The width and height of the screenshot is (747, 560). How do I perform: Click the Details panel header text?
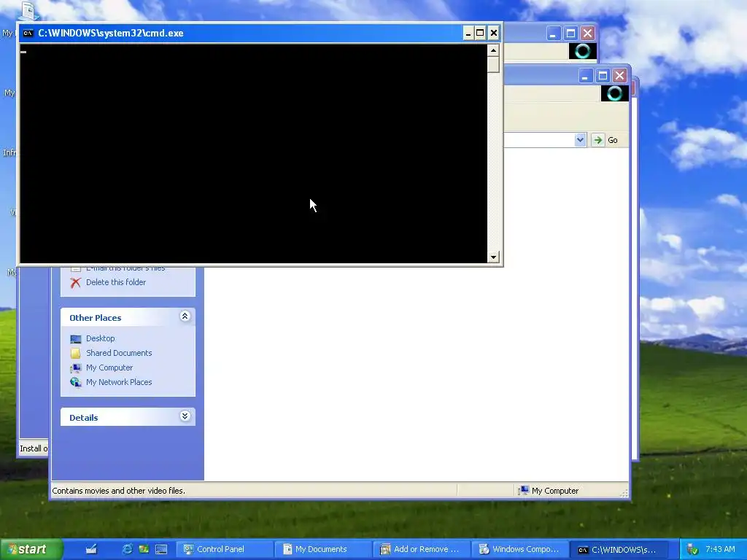(83, 418)
